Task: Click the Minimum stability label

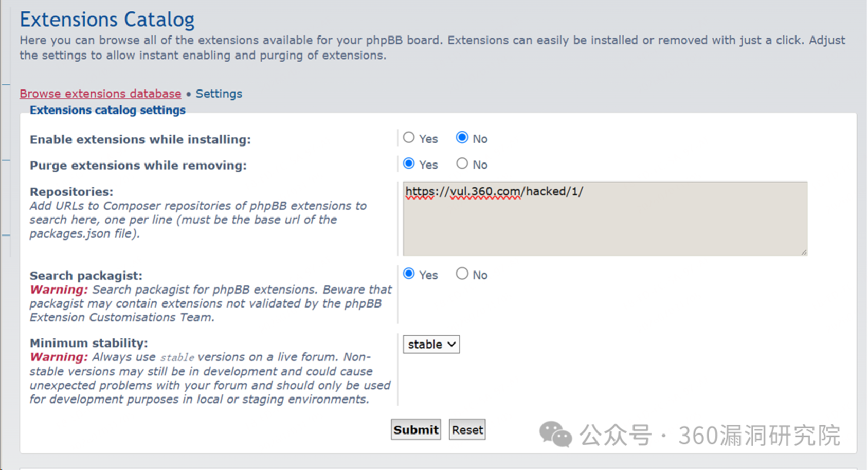Action: click(x=89, y=343)
